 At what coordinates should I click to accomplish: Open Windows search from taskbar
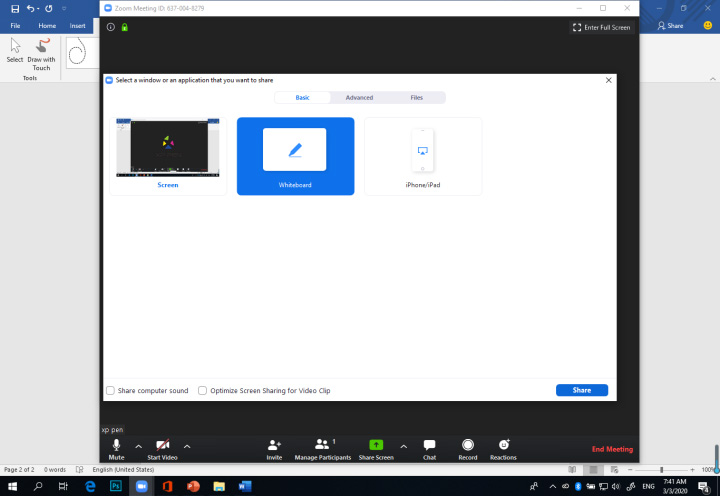click(x=38, y=486)
